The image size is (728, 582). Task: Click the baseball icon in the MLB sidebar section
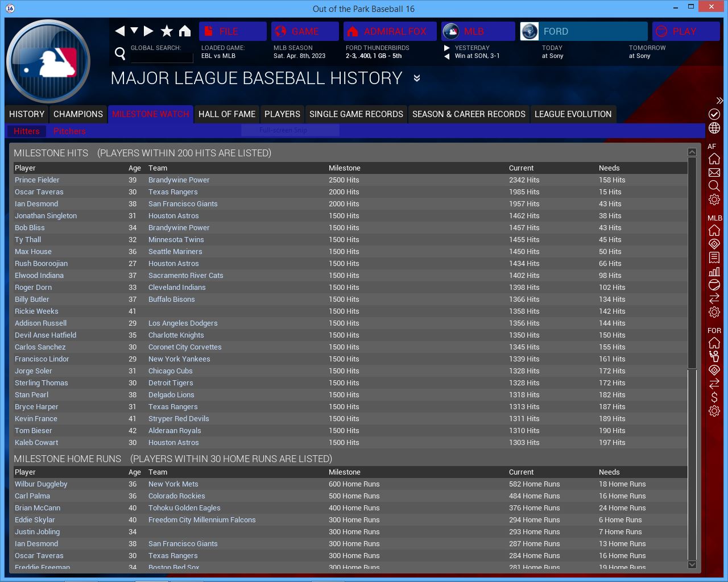point(714,285)
